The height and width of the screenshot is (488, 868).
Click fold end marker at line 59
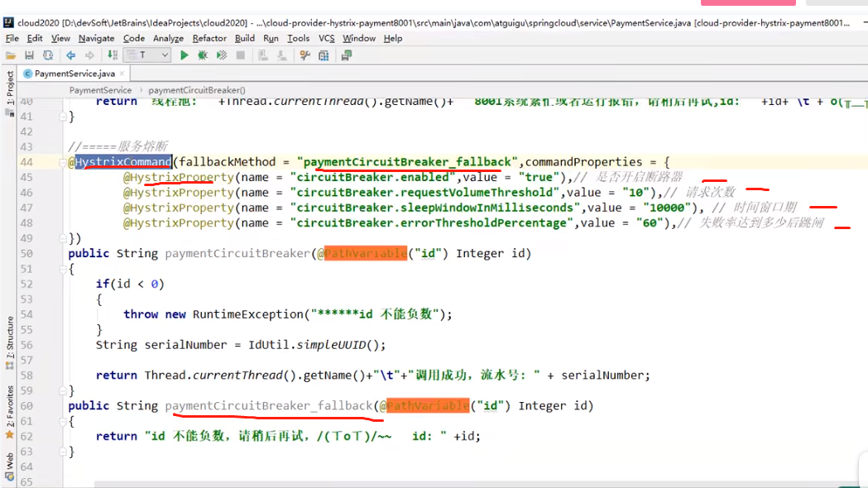[63, 390]
